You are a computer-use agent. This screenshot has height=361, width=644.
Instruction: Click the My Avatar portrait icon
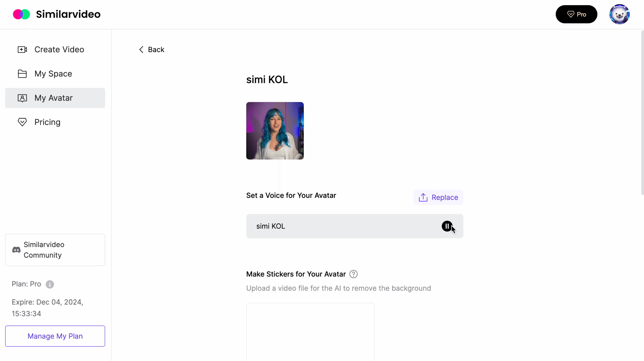point(22,98)
